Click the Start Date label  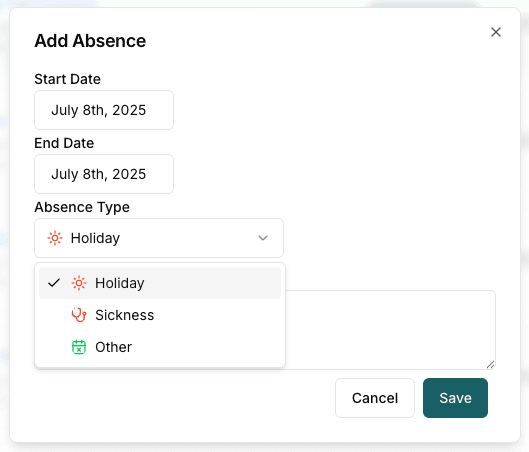pos(67,79)
